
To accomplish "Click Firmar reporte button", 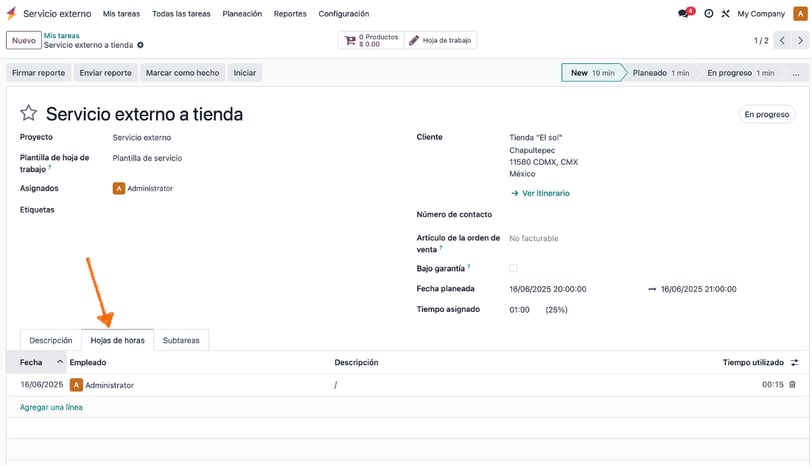I will coord(39,73).
